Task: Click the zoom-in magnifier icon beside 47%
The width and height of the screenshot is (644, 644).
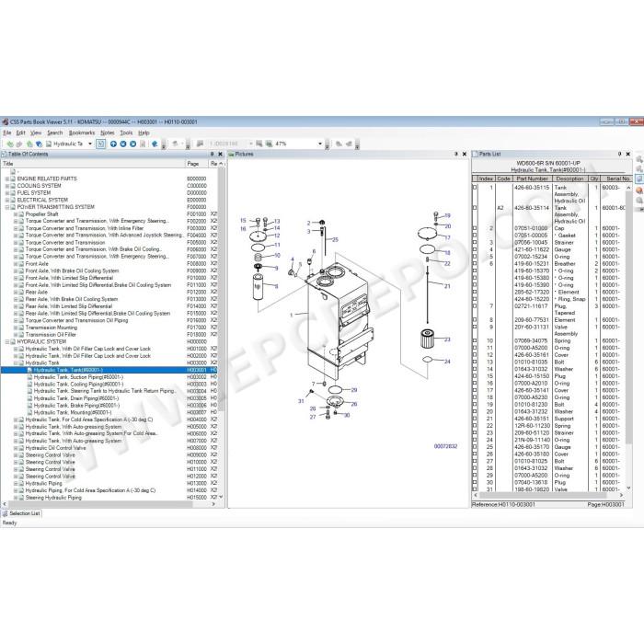Action: coord(269,144)
